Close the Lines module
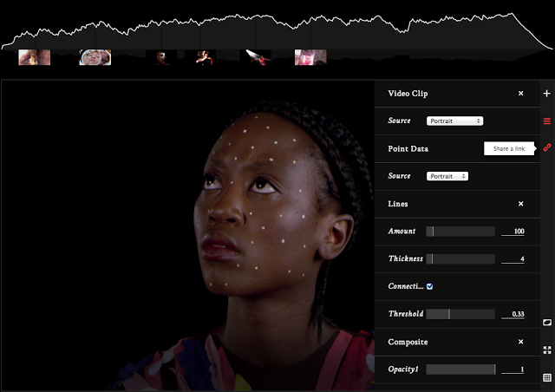 (x=520, y=204)
